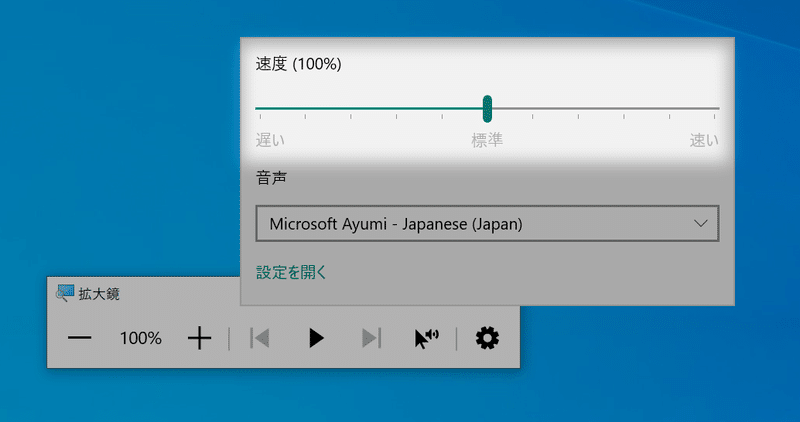Click the 拡大鏡 window title
The width and height of the screenshot is (800, 422).
(x=99, y=294)
